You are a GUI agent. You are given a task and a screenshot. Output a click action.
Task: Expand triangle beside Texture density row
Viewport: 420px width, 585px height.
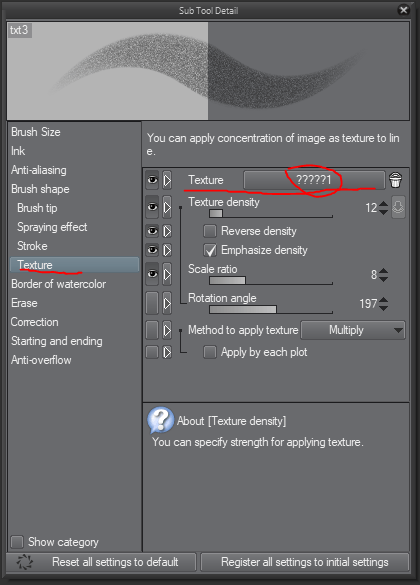click(x=167, y=207)
